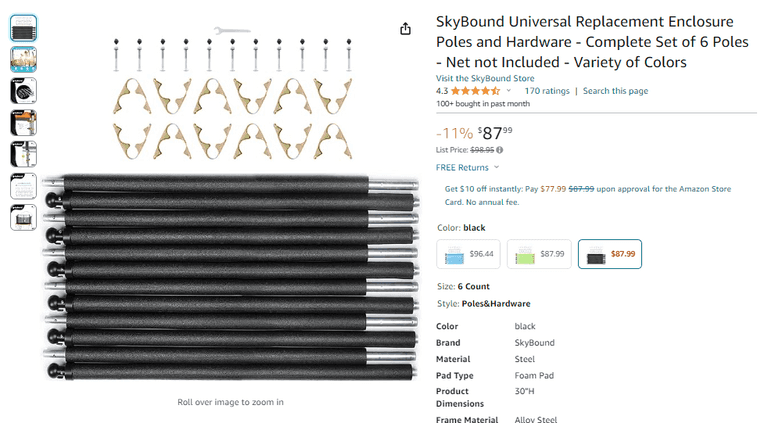Open the 170 ratings link
Image resolution: width=768 pixels, height=423 pixels.
point(547,91)
